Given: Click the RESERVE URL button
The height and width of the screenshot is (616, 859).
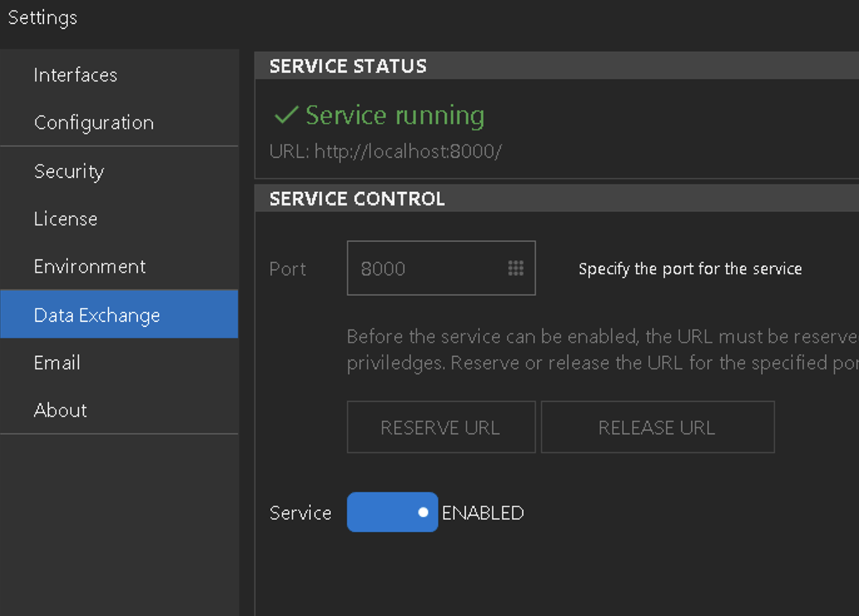Looking at the screenshot, I should (441, 427).
